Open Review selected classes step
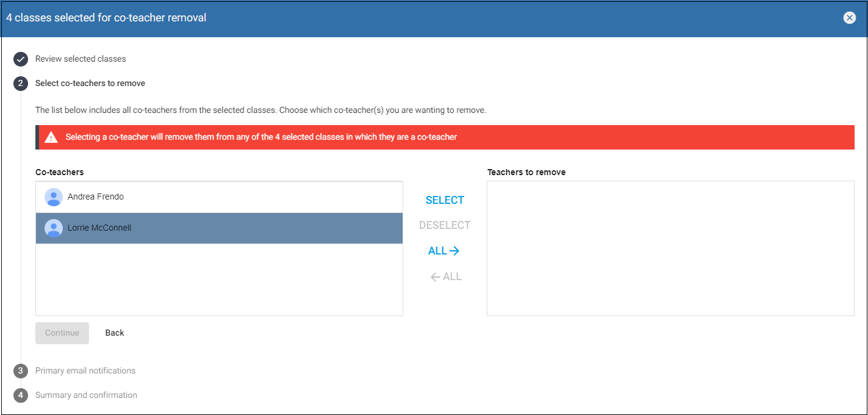Screen dimensions: 868x415 tap(81, 59)
